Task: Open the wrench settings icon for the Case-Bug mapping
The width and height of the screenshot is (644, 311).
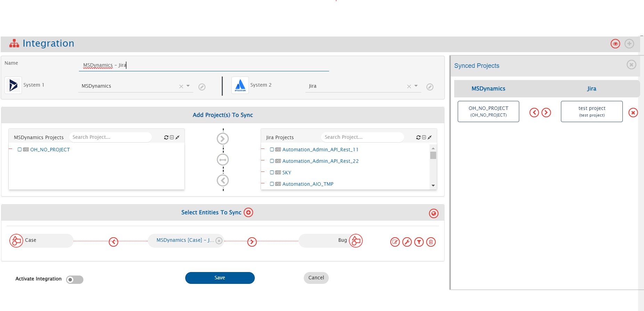Action: [x=407, y=242]
